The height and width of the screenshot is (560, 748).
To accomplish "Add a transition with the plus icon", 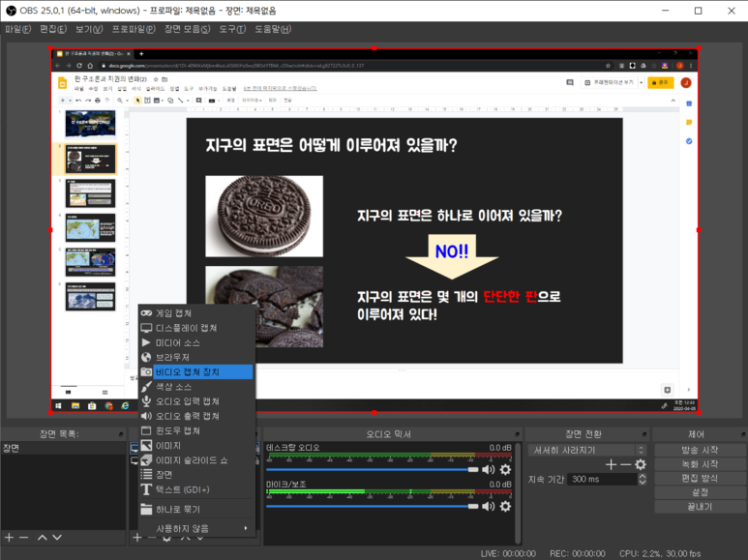I will [x=611, y=464].
